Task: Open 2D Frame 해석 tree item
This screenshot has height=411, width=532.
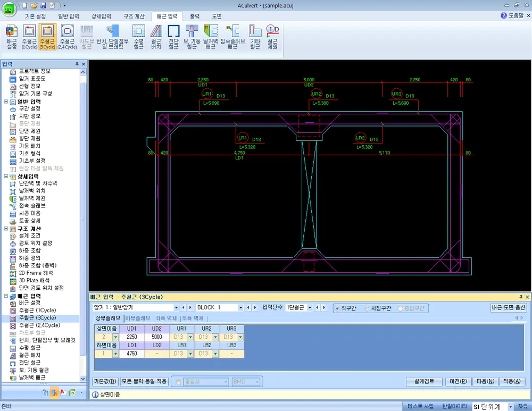Action: [36, 273]
